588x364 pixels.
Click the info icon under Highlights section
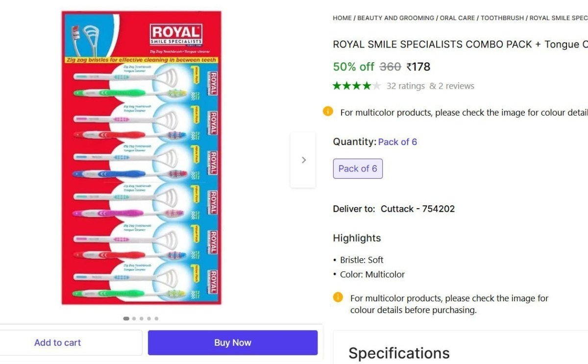point(339,298)
